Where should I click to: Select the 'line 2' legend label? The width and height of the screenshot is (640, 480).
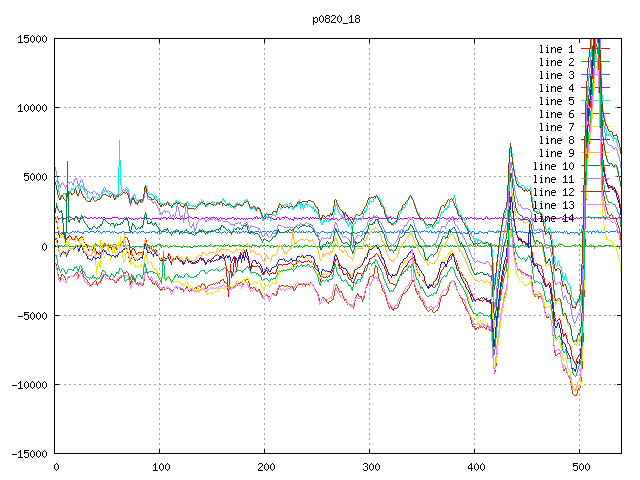(556, 62)
